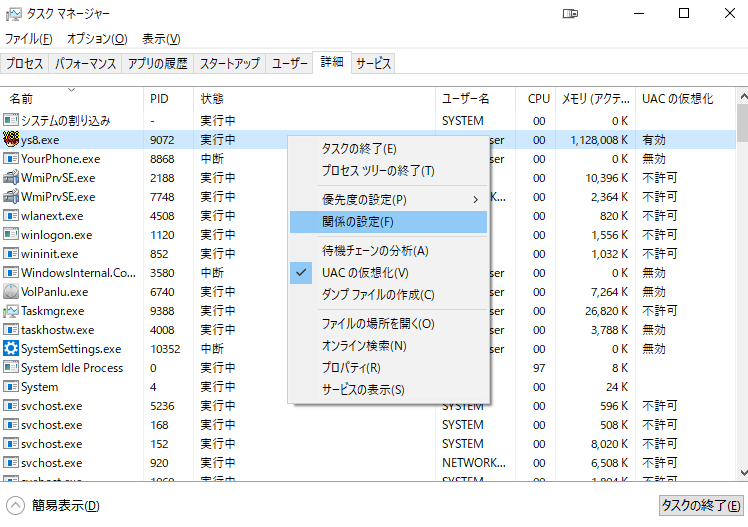Sort by the PID column header

168,99
